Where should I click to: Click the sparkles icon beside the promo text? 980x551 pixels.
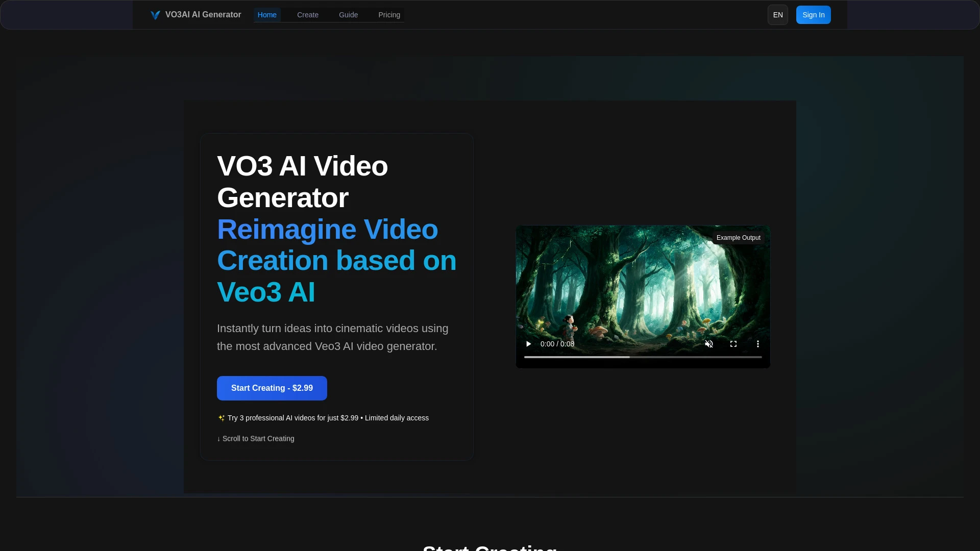tap(221, 418)
